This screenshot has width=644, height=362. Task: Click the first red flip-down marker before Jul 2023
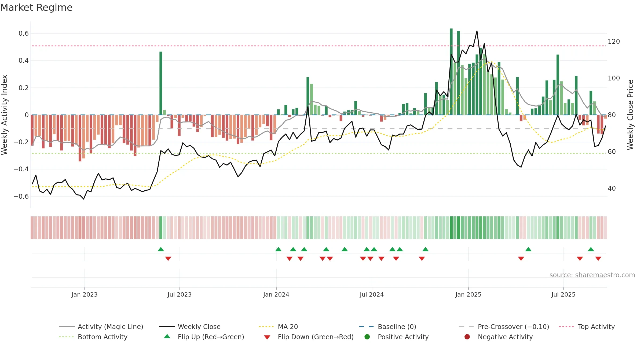tap(168, 258)
